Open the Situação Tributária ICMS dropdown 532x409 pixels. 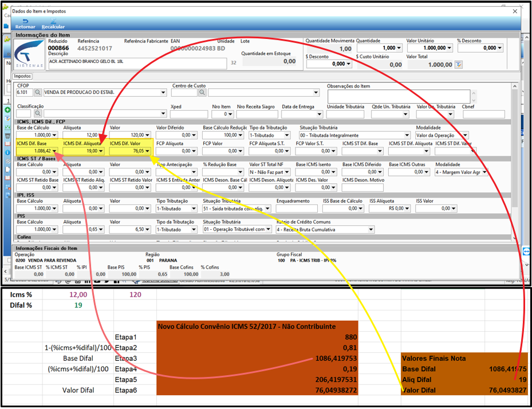pyautogui.click(x=407, y=135)
